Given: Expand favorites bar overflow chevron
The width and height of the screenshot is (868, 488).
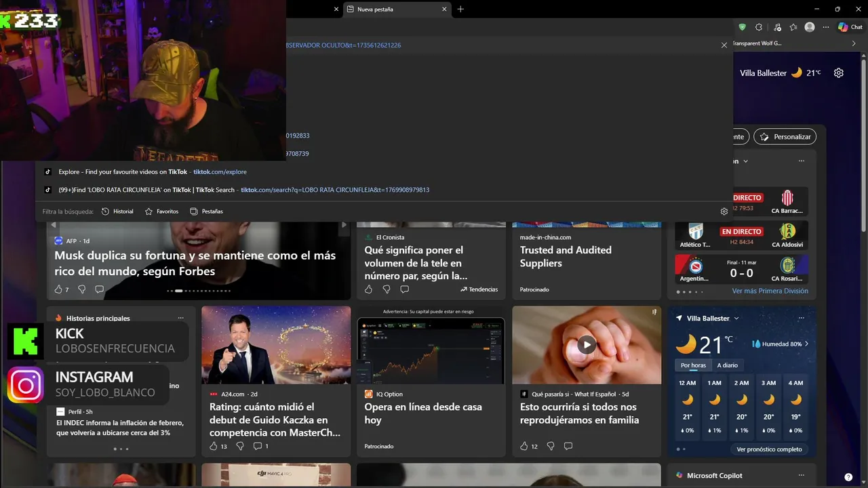Looking at the screenshot, I should [854, 43].
